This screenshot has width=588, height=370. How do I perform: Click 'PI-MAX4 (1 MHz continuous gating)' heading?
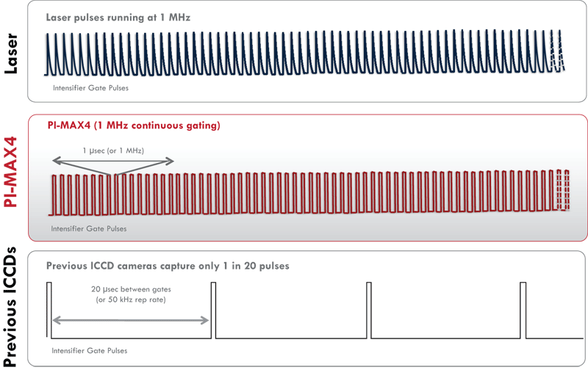pos(134,125)
